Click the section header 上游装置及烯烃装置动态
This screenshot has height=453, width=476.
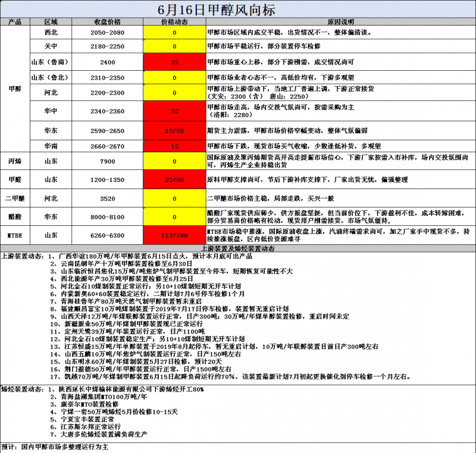coord(238,248)
